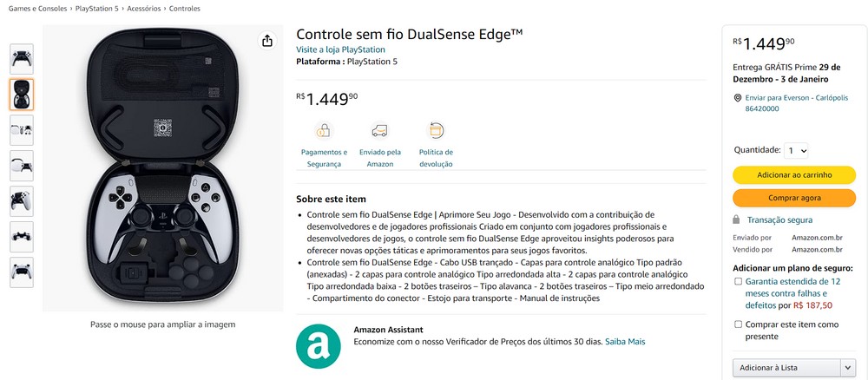The width and height of the screenshot is (868, 380).
Task: Click the Comprar agora button
Action: coord(794,198)
